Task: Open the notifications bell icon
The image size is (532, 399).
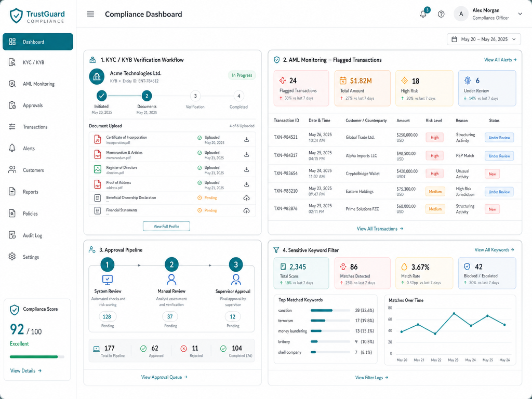Action: click(423, 14)
